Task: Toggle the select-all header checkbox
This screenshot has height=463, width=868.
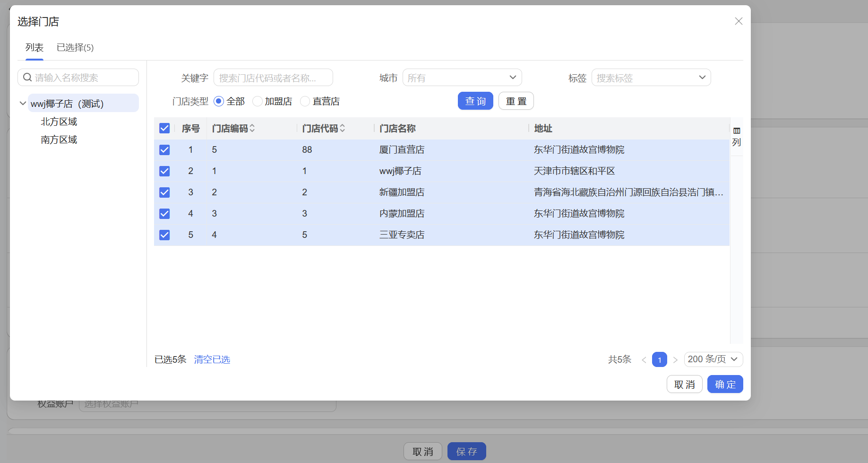Action: point(164,128)
